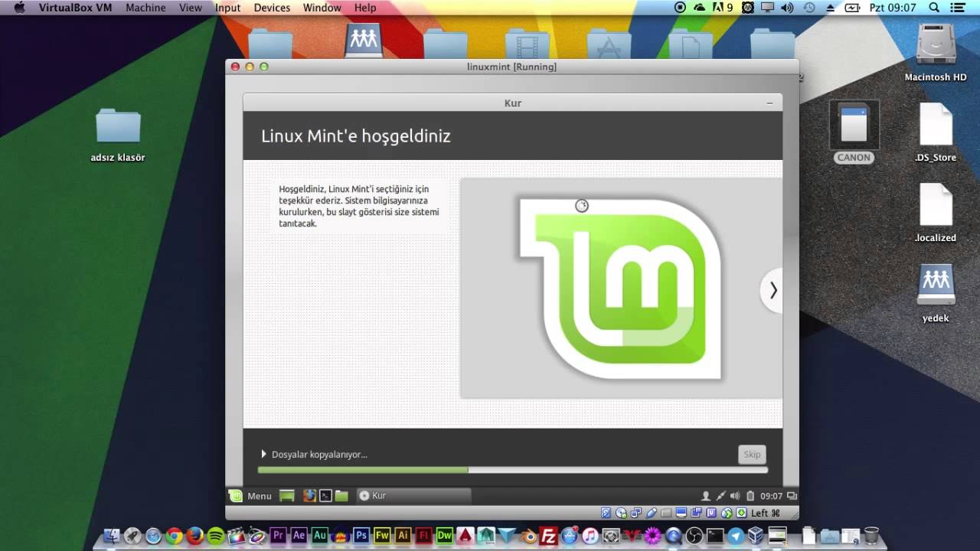Click the VirtualBox hard disk activity indicator
This screenshot has width=980, height=551.
coord(606,513)
